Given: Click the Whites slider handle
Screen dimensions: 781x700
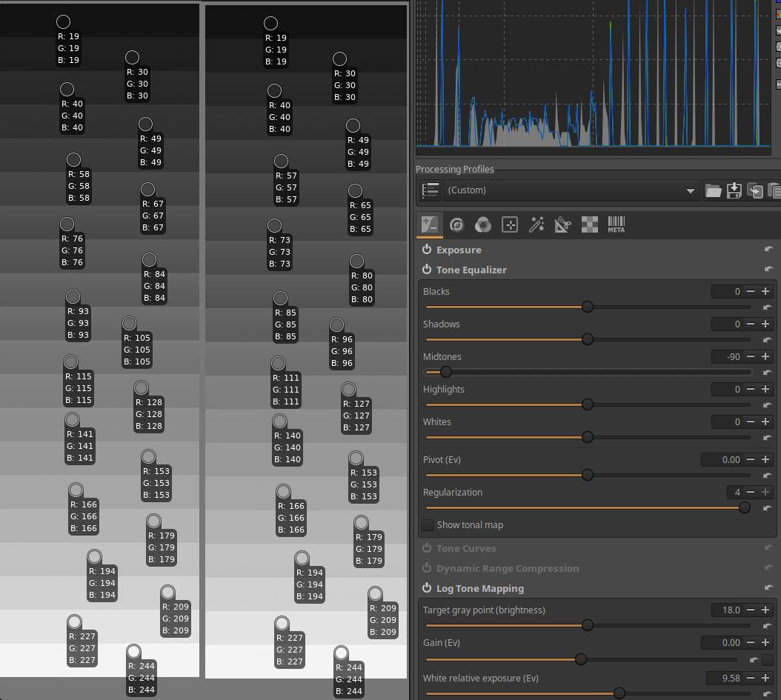Looking at the screenshot, I should tap(588, 437).
